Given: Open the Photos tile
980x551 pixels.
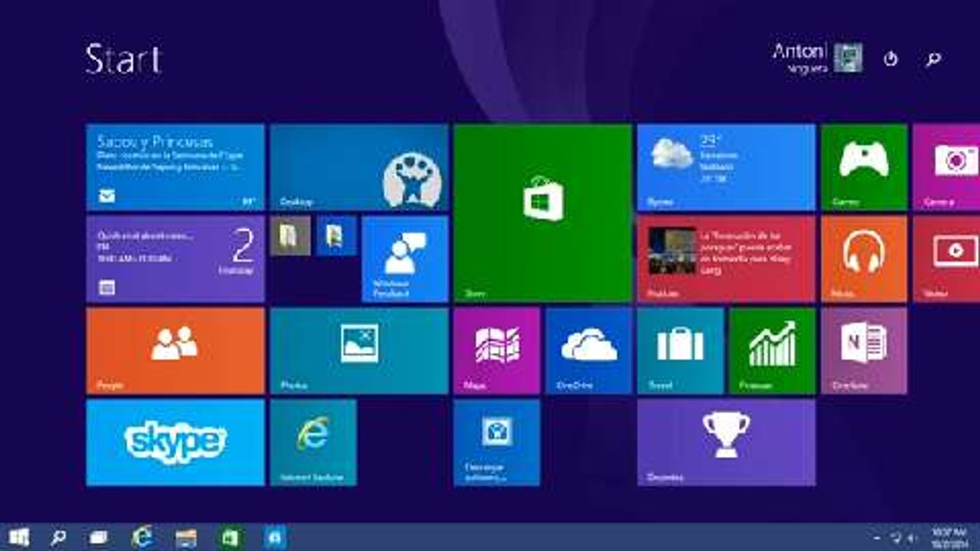Looking at the screenshot, I should coord(359,351).
